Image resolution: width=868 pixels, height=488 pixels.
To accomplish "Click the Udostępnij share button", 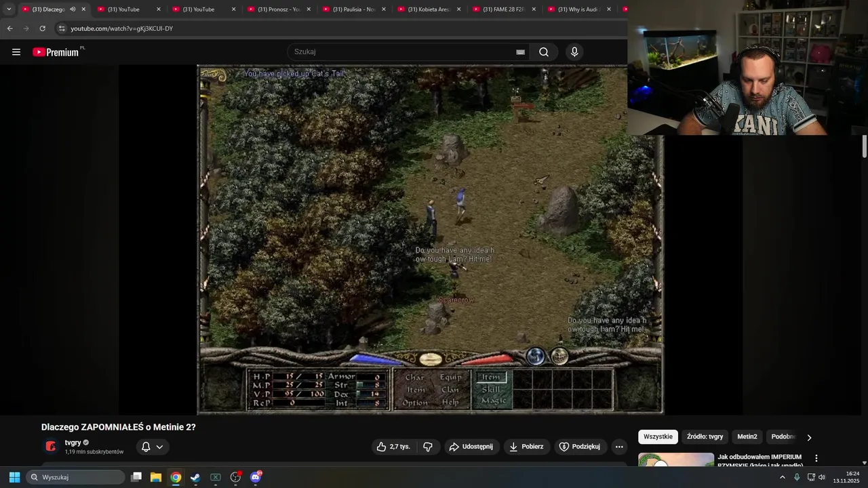I will click(471, 447).
